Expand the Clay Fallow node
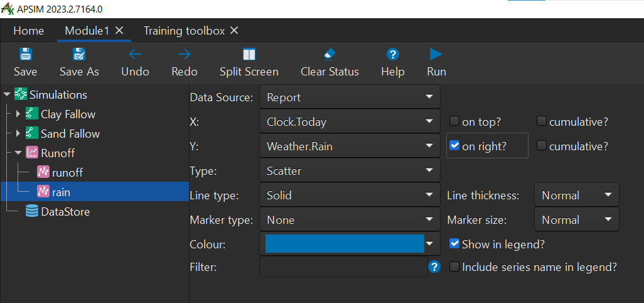 pos(18,114)
